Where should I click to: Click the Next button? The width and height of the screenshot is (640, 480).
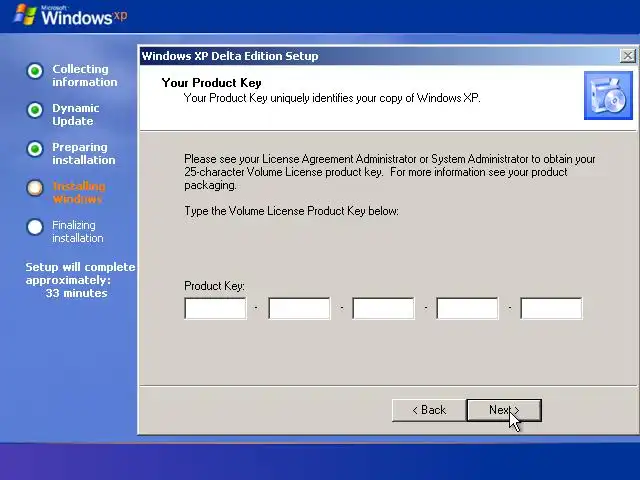(504, 410)
